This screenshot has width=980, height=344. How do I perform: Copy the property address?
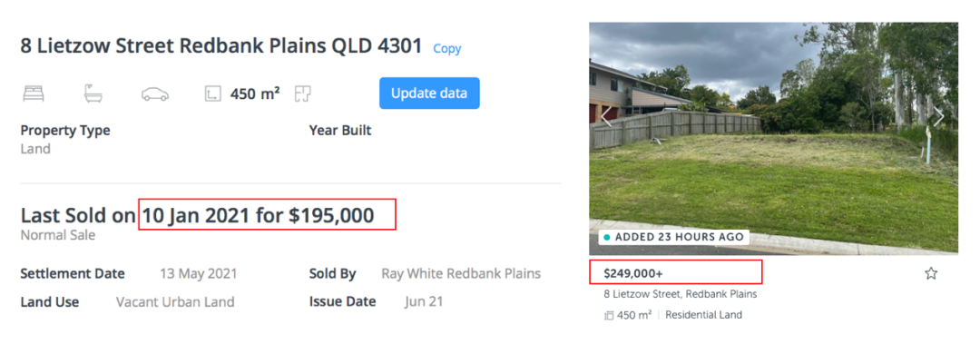click(x=446, y=48)
